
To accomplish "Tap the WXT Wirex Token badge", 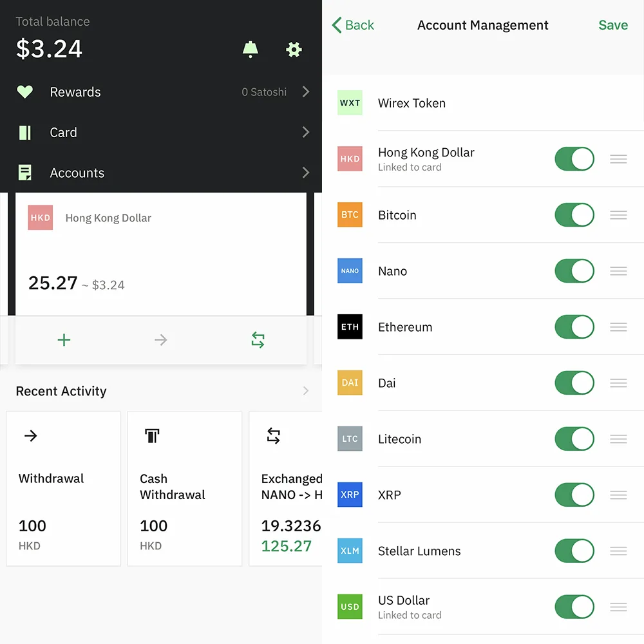I will pos(350,102).
